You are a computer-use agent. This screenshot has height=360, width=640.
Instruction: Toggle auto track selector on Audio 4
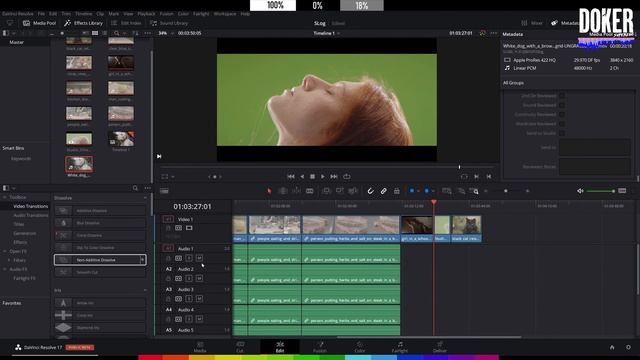(x=178, y=319)
